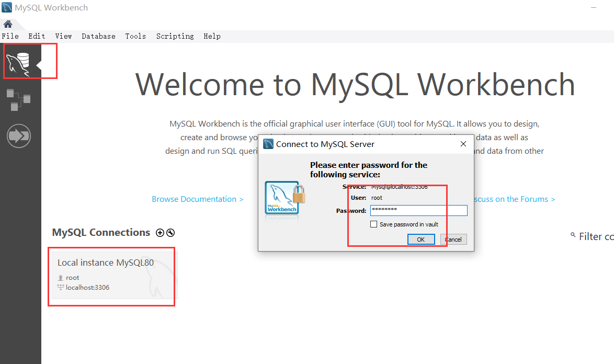Viewport: 614px width, 364px height.
Task: Close the Connect to MySQL Server dialog
Action: pyautogui.click(x=463, y=144)
